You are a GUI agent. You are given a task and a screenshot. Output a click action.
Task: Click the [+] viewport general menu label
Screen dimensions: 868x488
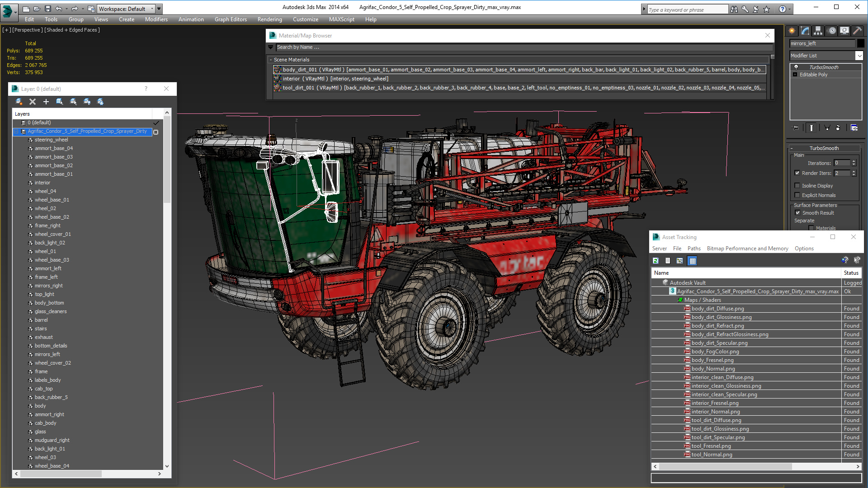(6, 30)
